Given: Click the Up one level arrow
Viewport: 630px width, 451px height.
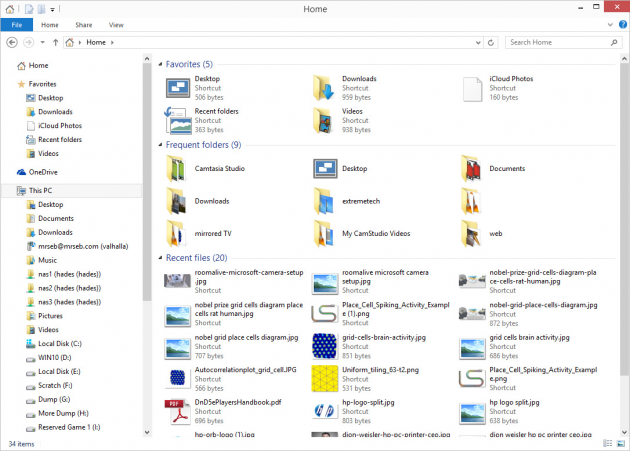Looking at the screenshot, I should (x=56, y=43).
